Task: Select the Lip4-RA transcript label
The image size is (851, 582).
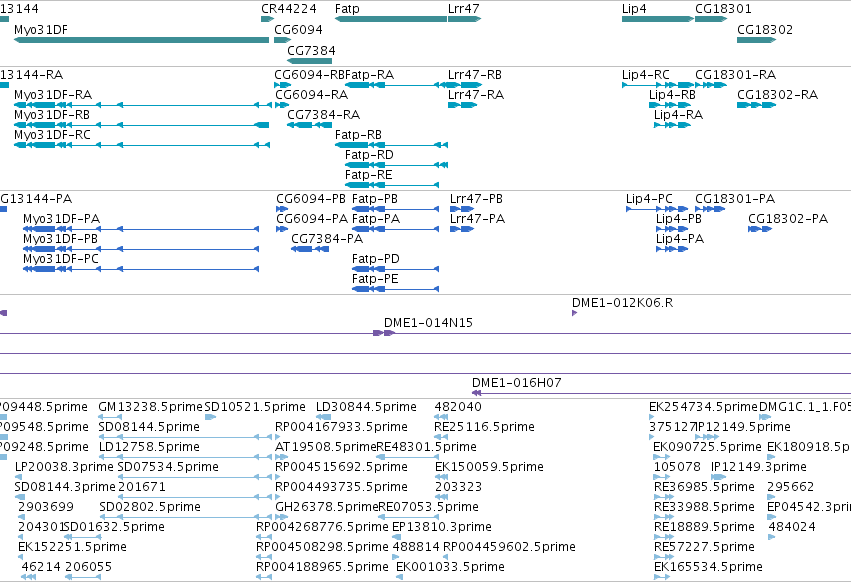Action: pyautogui.click(x=678, y=115)
